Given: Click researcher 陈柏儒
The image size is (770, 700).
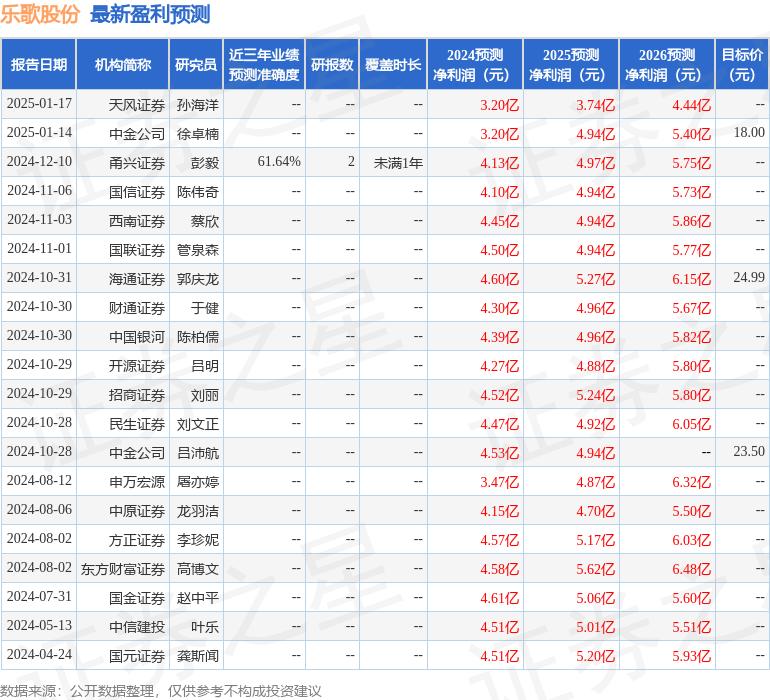Looking at the screenshot, I should pos(197,336).
